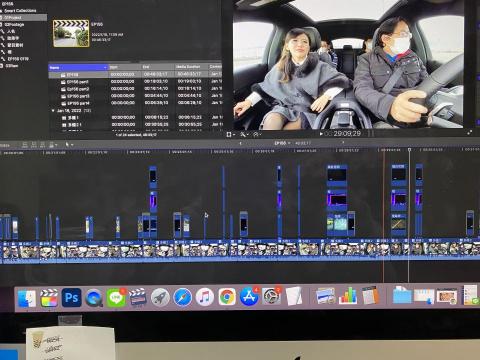Select the 人名 keyword collection
The width and height of the screenshot is (480, 360).
pyautogui.click(x=11, y=31)
